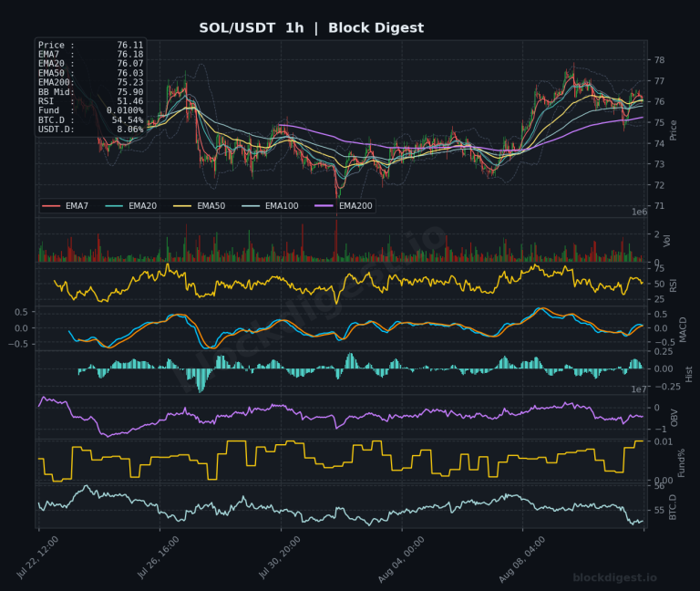The height and width of the screenshot is (591, 700).
Task: Click the "77" tick on the price axis
Action: pos(659,81)
